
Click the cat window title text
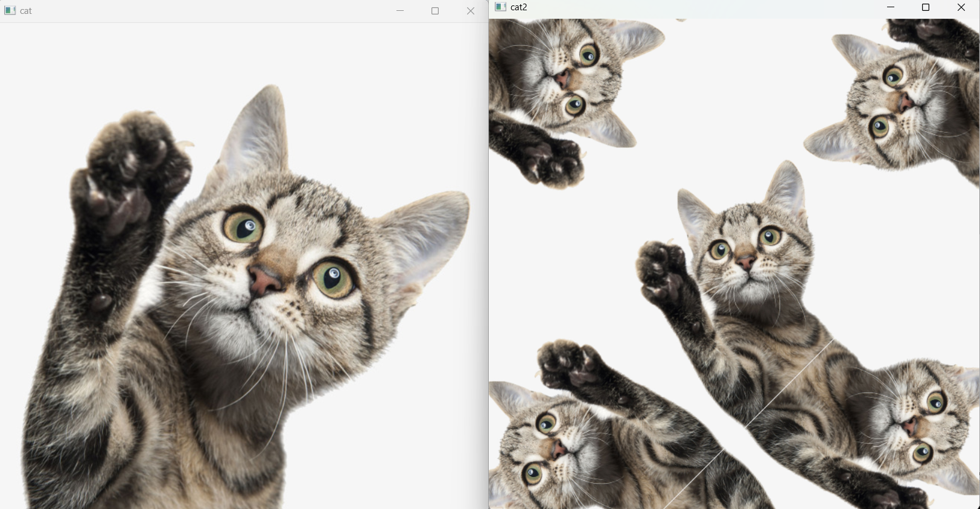pyautogui.click(x=25, y=11)
